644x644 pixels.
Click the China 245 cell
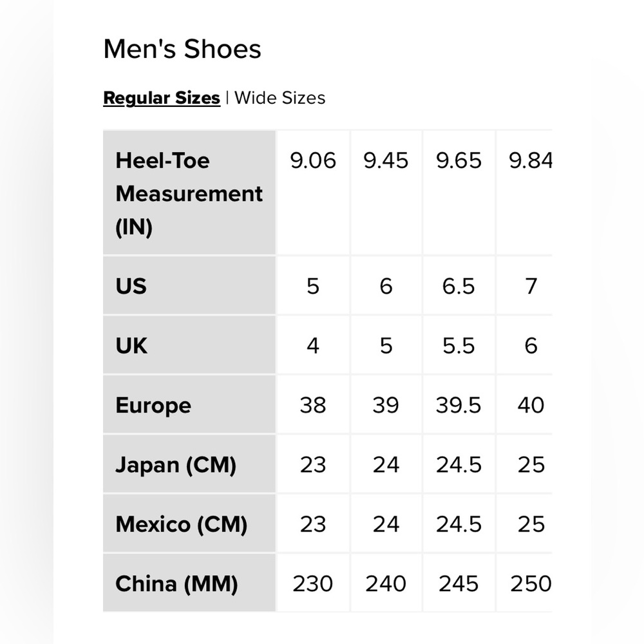pyautogui.click(x=459, y=583)
